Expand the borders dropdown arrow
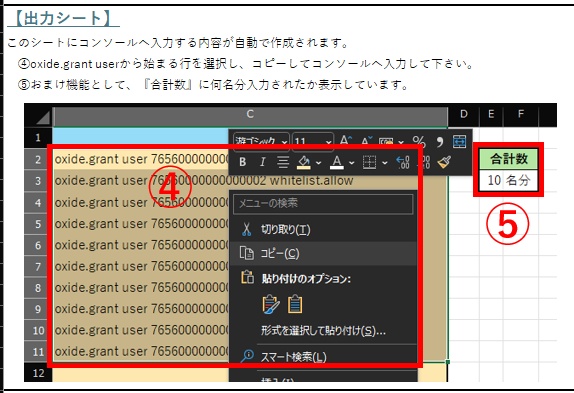Viewport: 574px width, 393px height. [385, 162]
